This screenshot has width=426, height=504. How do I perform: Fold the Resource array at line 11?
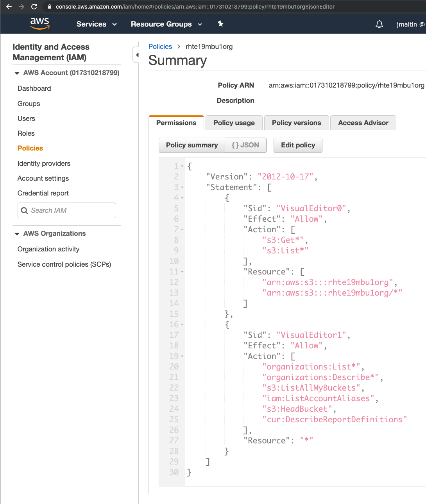coord(182,272)
